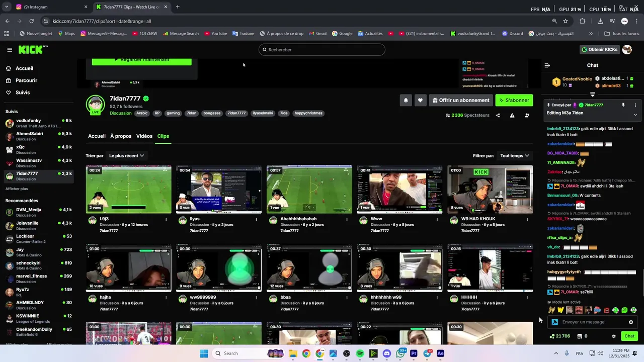Share the channel via share icon
The height and width of the screenshot is (362, 644).
coord(498,115)
